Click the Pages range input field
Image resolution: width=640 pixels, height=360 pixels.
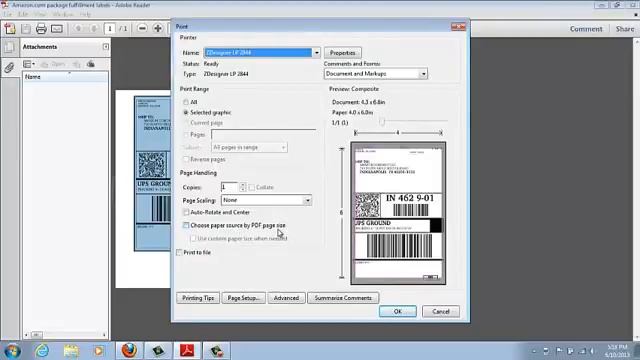(x=264, y=135)
